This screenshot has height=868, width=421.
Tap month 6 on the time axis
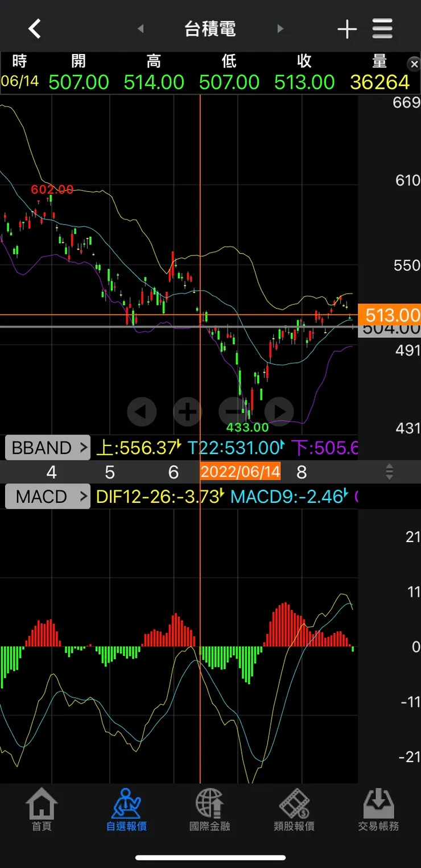click(x=174, y=472)
